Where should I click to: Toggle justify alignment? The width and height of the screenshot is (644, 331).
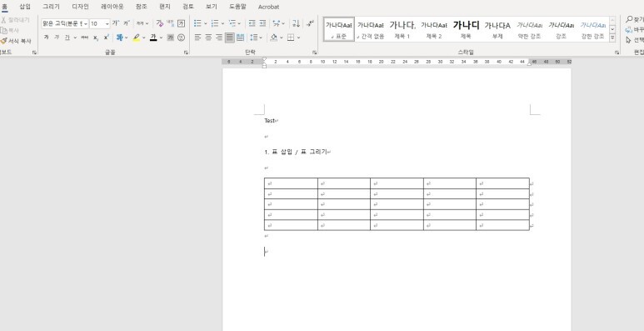(x=230, y=38)
